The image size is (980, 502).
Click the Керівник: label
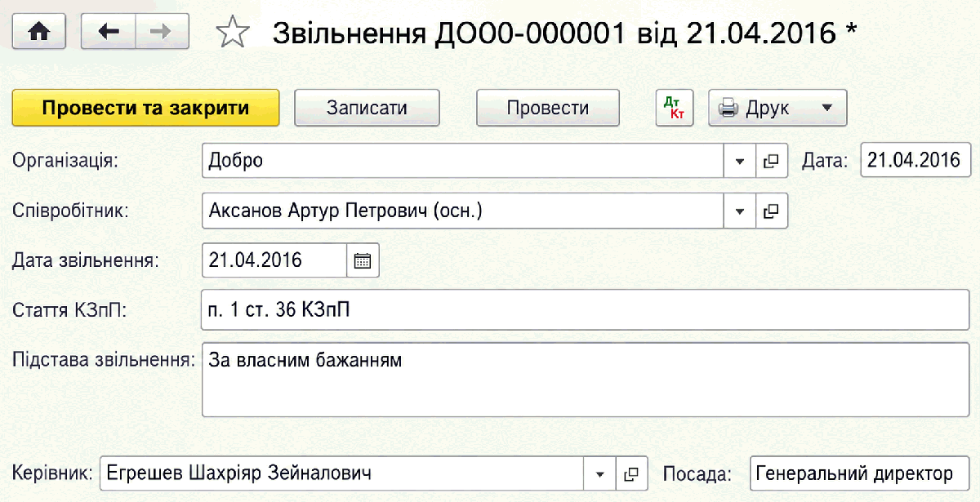(x=52, y=473)
